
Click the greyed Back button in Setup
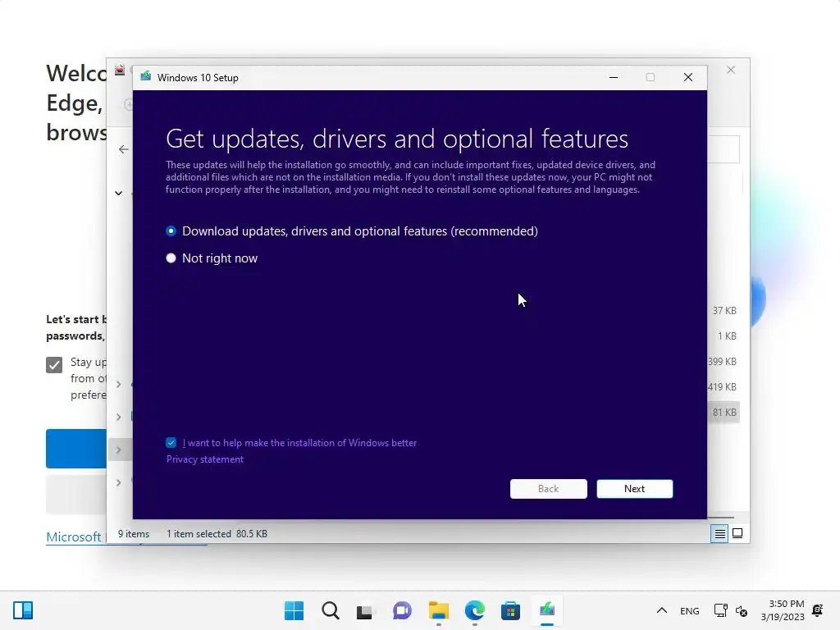548,489
